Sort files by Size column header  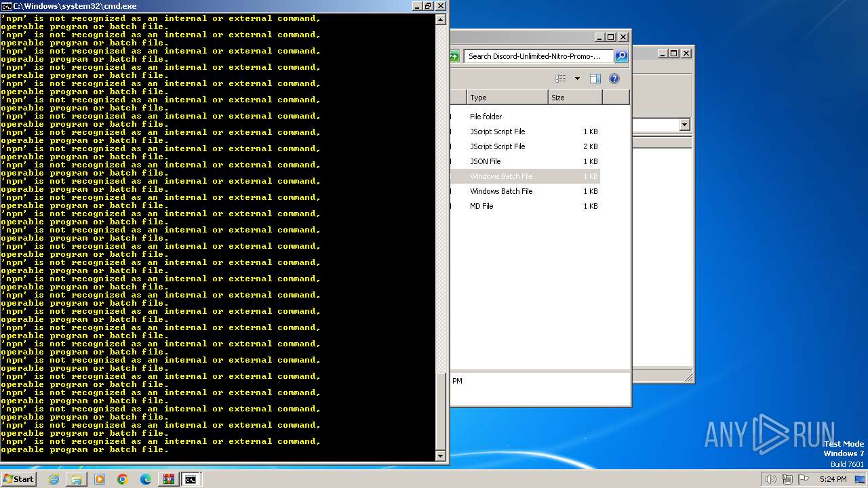(x=575, y=98)
